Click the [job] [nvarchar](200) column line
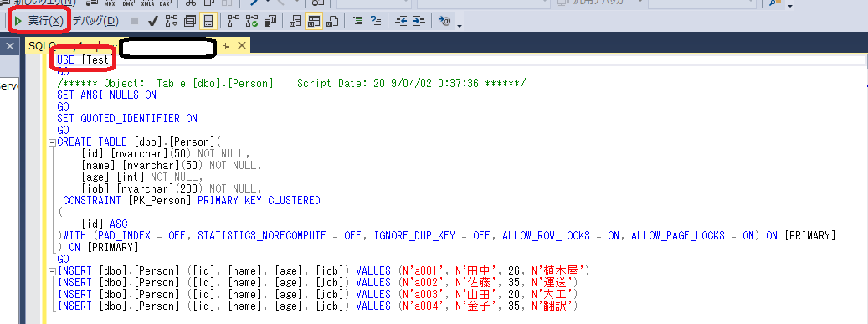Viewport: 868px width, 324px height. click(x=172, y=189)
